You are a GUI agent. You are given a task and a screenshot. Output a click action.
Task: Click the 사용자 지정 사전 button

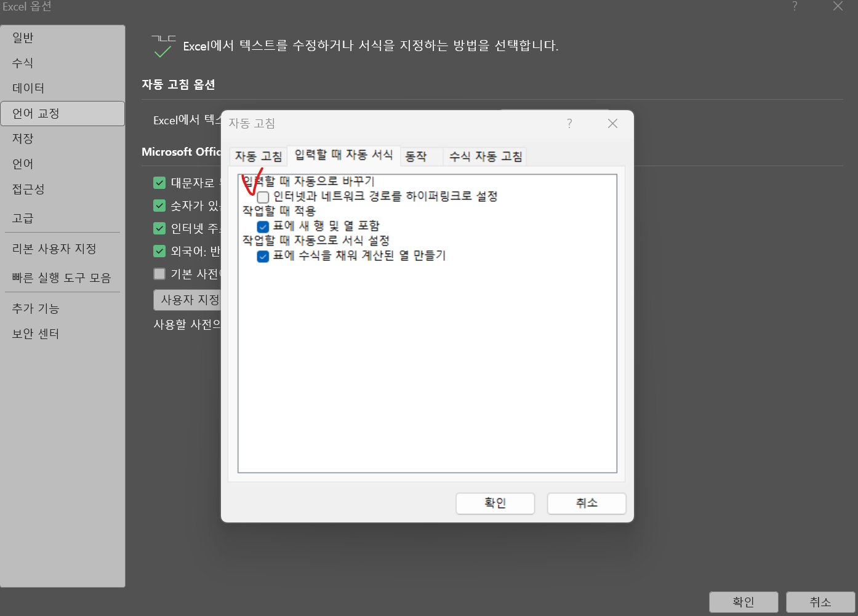[x=187, y=300]
